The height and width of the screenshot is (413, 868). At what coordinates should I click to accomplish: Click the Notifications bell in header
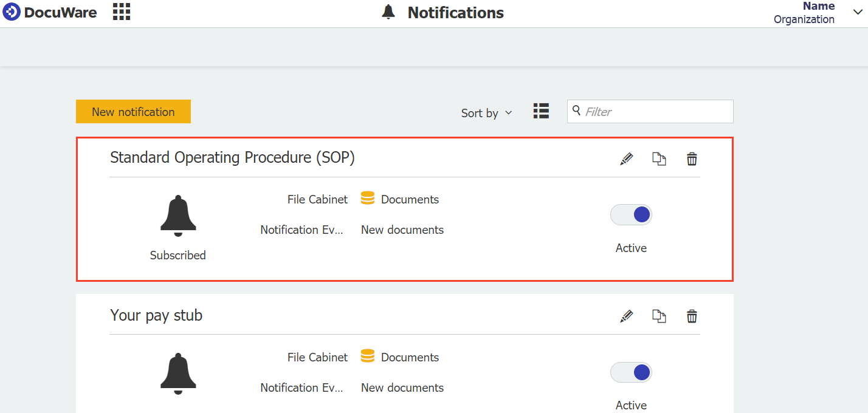(388, 12)
